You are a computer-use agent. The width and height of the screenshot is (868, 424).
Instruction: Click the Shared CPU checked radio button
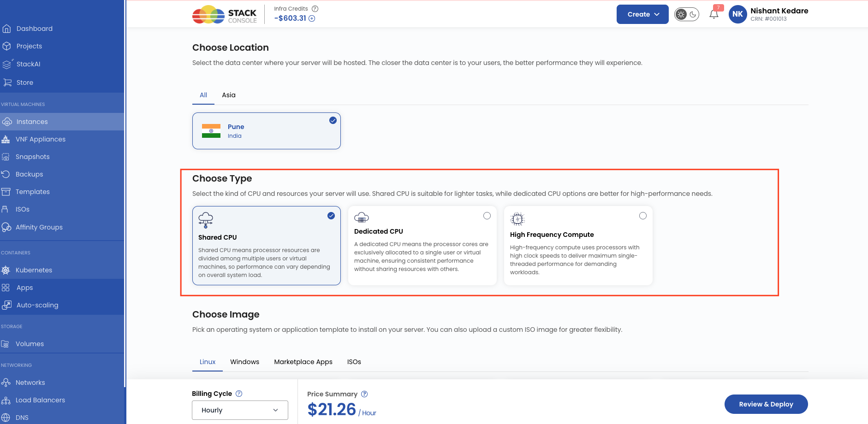[x=331, y=216]
